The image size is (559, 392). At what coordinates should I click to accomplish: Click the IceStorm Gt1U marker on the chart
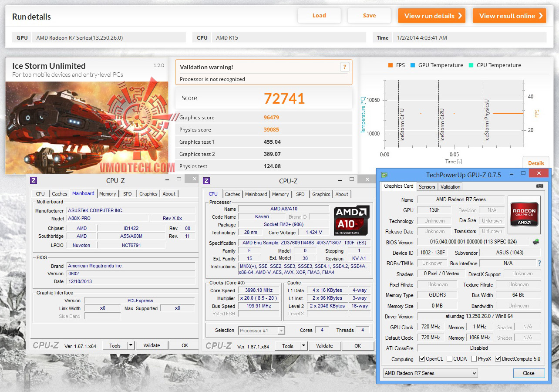pyautogui.click(x=402, y=125)
